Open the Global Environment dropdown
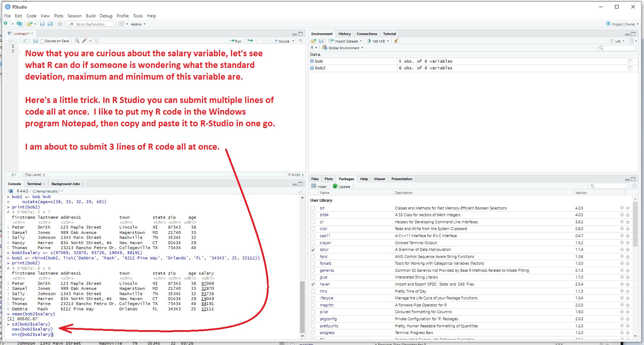644x345 pixels. [343, 48]
